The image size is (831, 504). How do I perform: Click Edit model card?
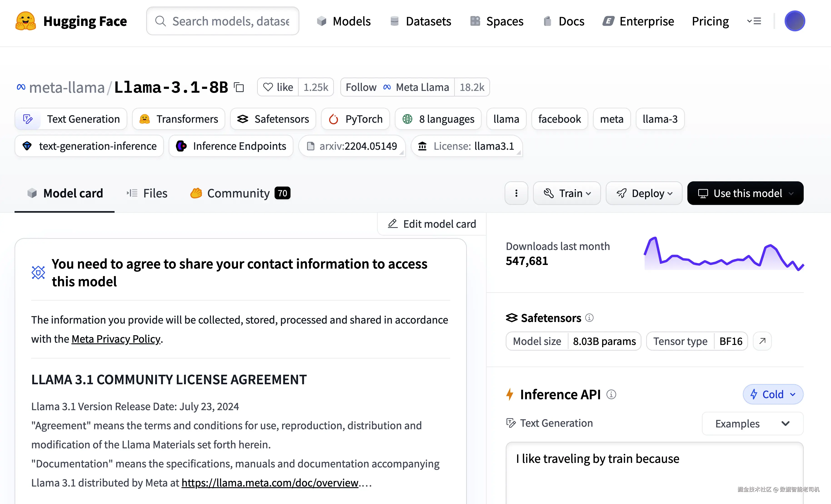pyautogui.click(x=432, y=224)
